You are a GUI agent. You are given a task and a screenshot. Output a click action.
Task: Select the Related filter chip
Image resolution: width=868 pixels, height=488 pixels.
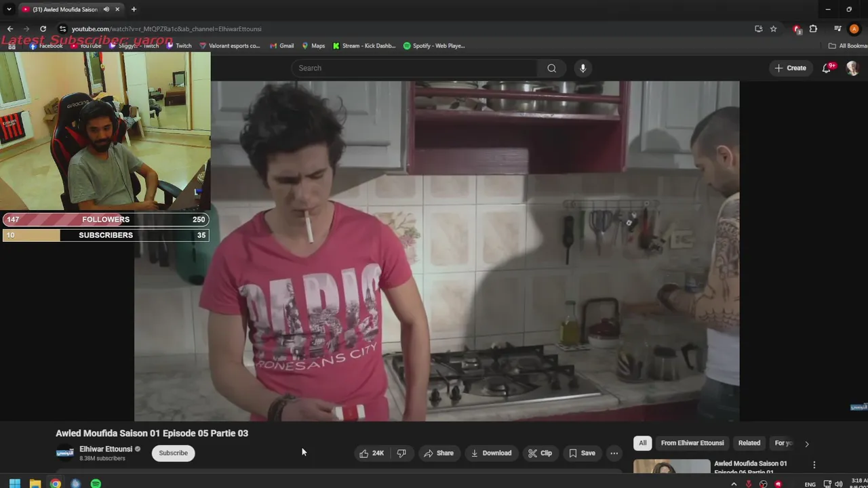point(749,443)
